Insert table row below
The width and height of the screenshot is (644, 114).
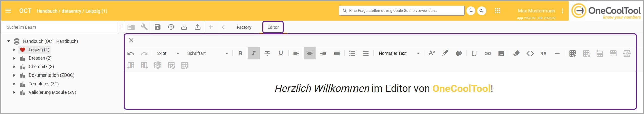point(613,53)
